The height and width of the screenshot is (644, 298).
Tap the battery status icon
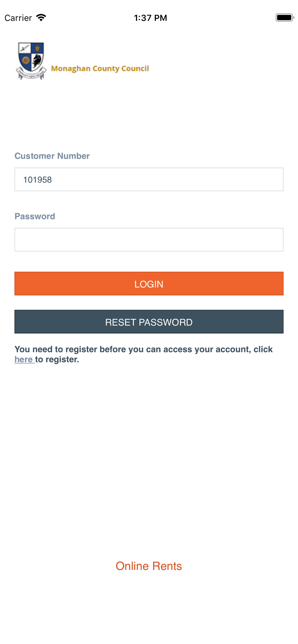tap(284, 18)
